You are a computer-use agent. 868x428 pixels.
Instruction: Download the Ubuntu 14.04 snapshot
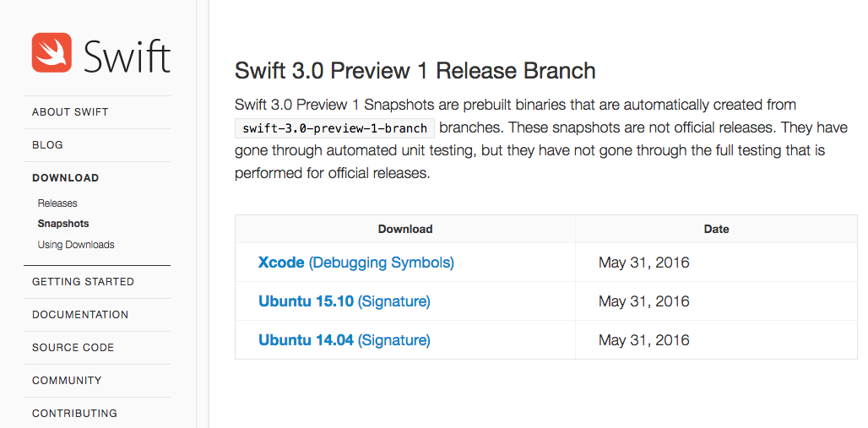point(306,340)
